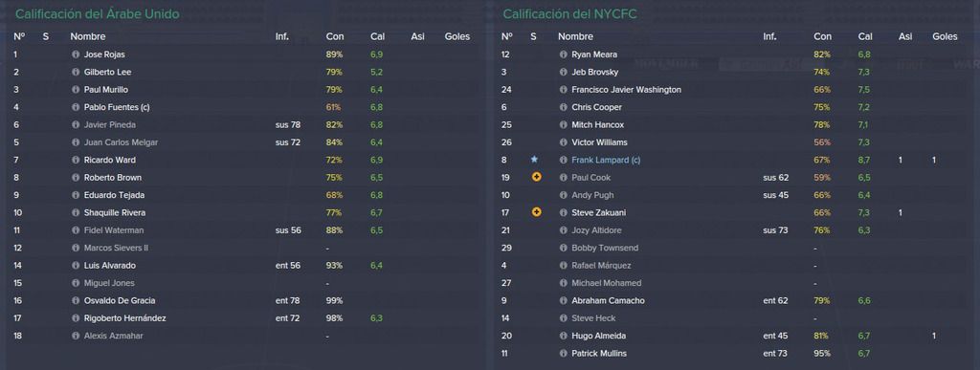Open info icon next to Ryan Meara
The width and height of the screenshot is (980, 370).
tap(563, 54)
